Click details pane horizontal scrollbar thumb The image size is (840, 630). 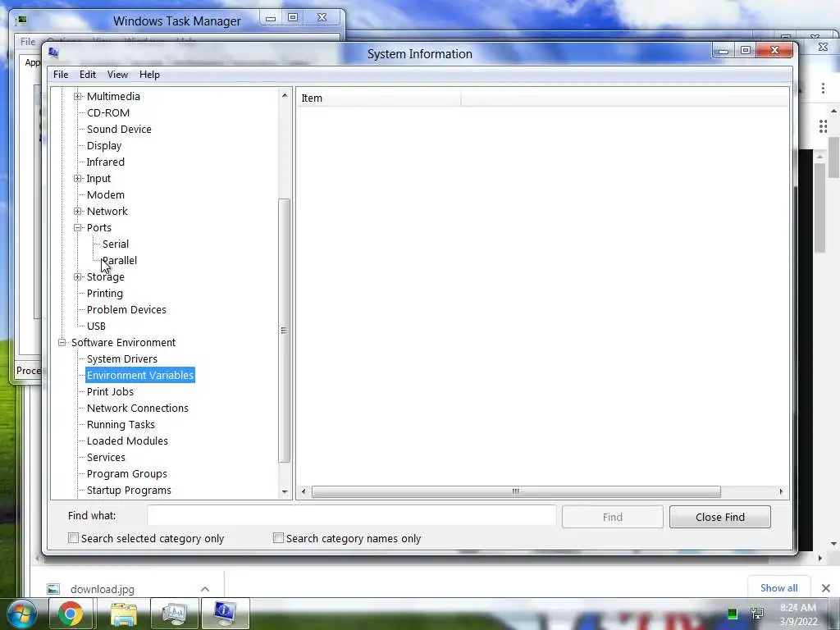(516, 491)
